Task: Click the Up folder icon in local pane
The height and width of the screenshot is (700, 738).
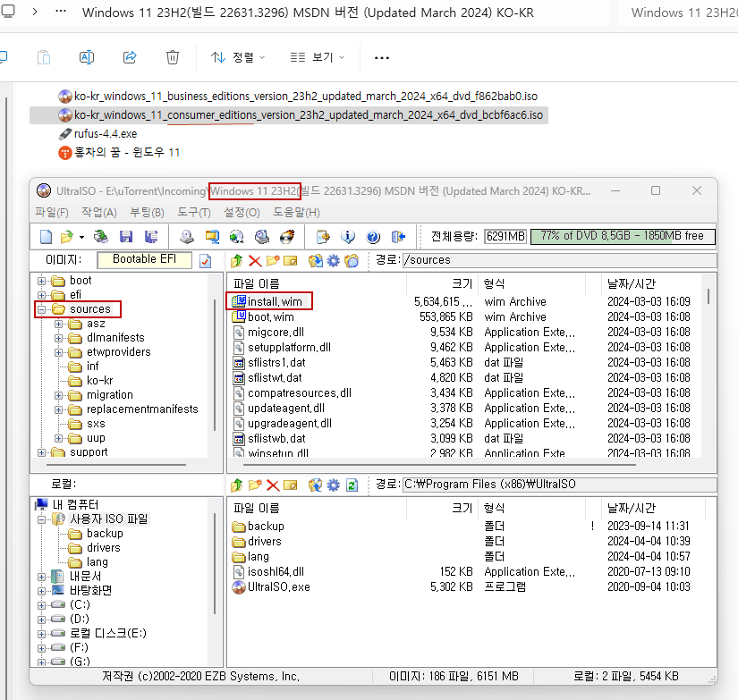Action: click(x=237, y=485)
